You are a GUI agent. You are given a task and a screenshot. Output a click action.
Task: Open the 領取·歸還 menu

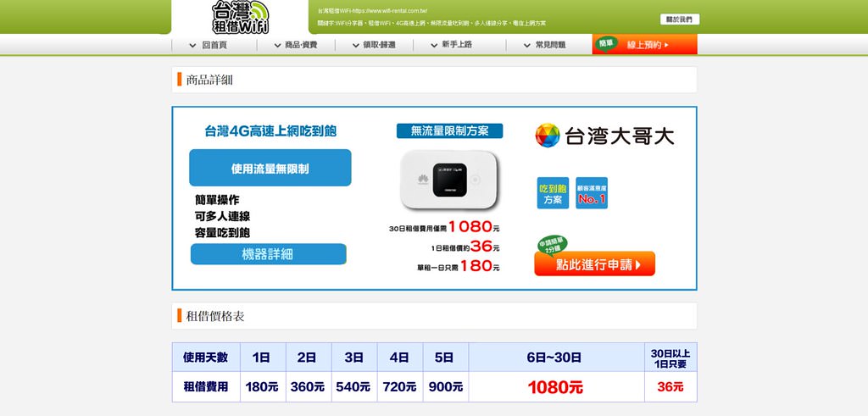point(379,46)
